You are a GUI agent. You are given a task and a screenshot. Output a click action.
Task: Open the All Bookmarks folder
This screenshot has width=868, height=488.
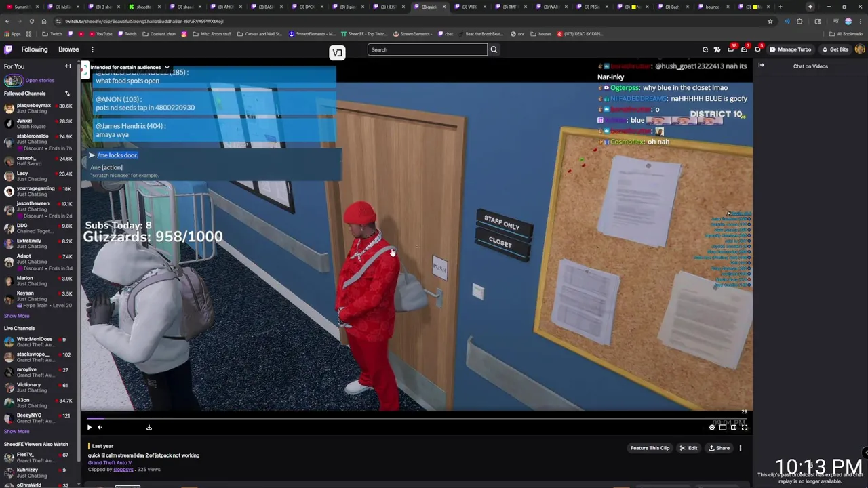click(x=847, y=33)
